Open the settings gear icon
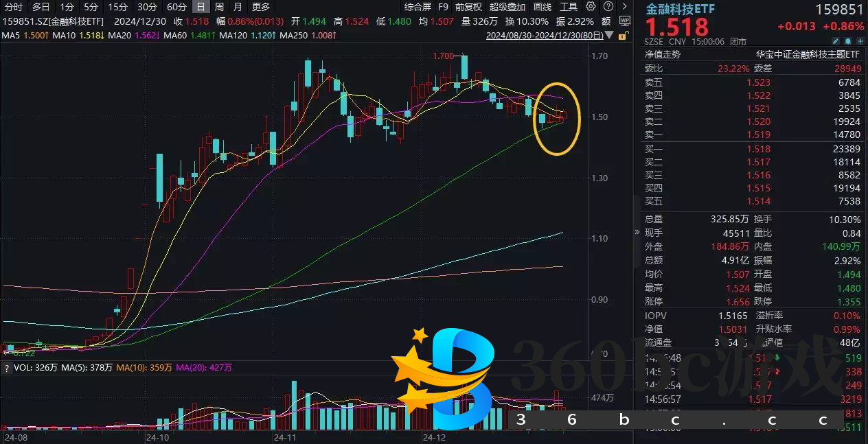 (591, 7)
